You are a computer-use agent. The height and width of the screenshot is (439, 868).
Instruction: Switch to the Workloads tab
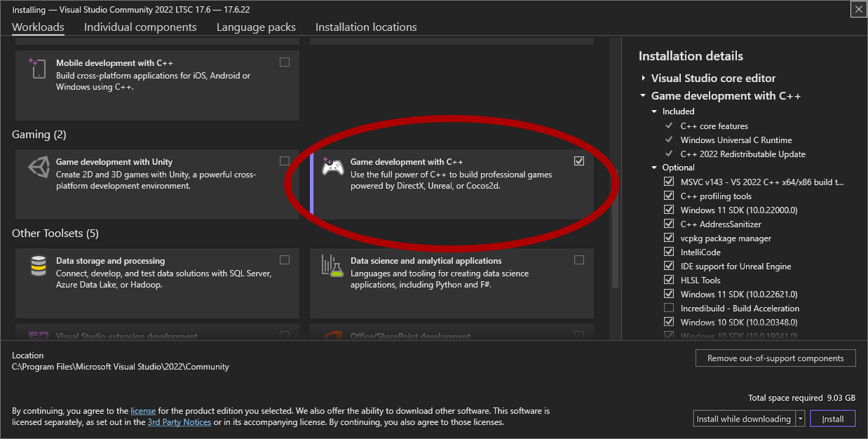pyautogui.click(x=38, y=27)
